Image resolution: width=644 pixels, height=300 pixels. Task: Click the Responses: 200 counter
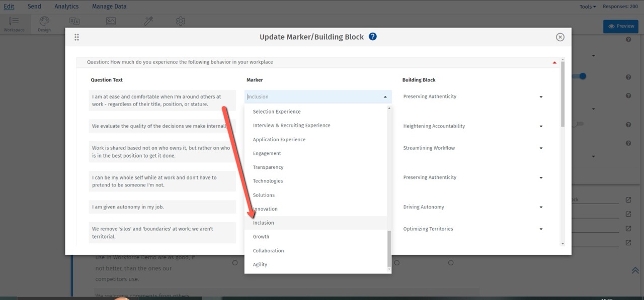tap(620, 7)
